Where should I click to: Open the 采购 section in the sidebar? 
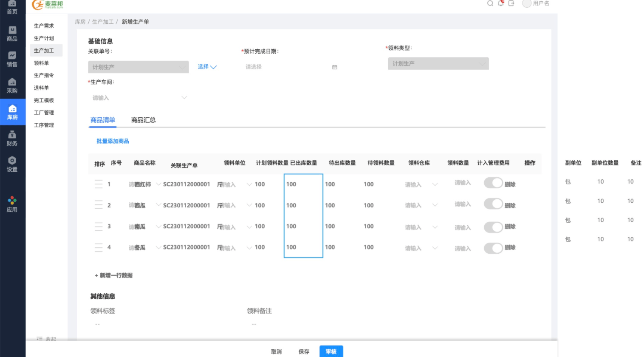tap(12, 85)
